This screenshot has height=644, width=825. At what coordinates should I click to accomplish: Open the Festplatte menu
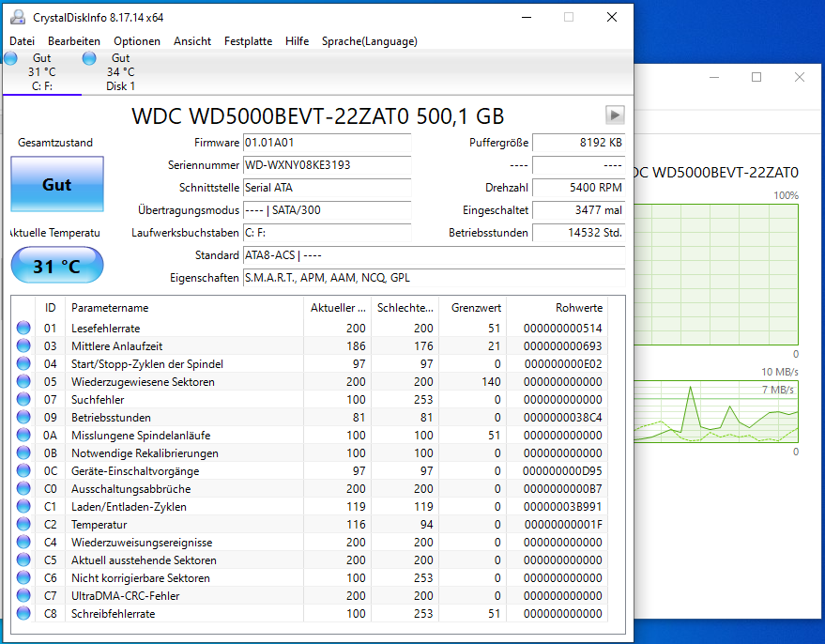[249, 41]
